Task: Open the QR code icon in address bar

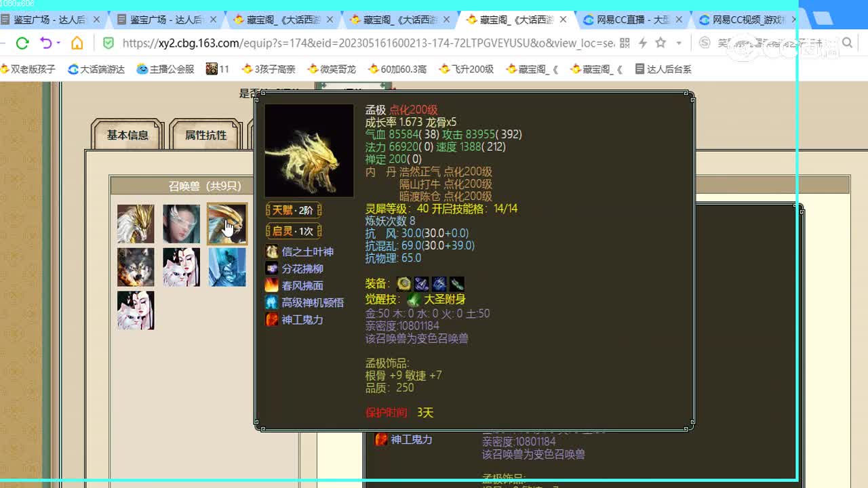Action: (625, 43)
